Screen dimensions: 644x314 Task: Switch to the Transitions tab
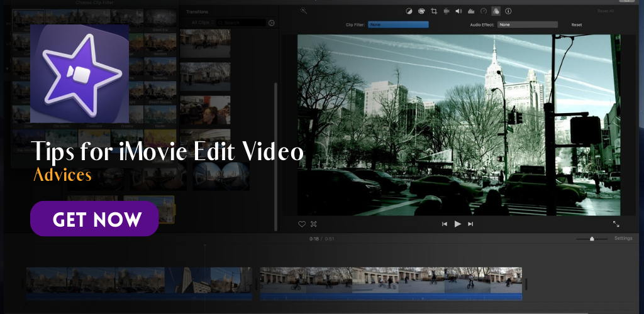(x=197, y=11)
